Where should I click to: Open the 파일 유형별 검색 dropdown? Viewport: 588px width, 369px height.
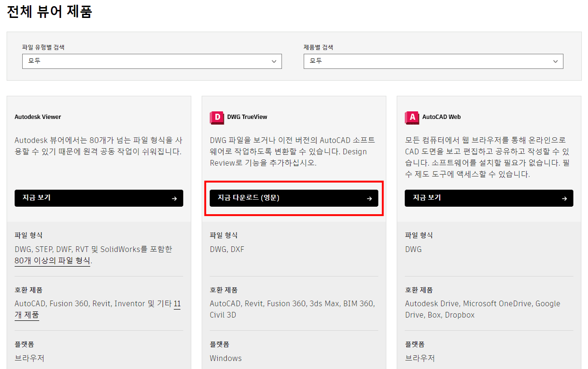(152, 61)
